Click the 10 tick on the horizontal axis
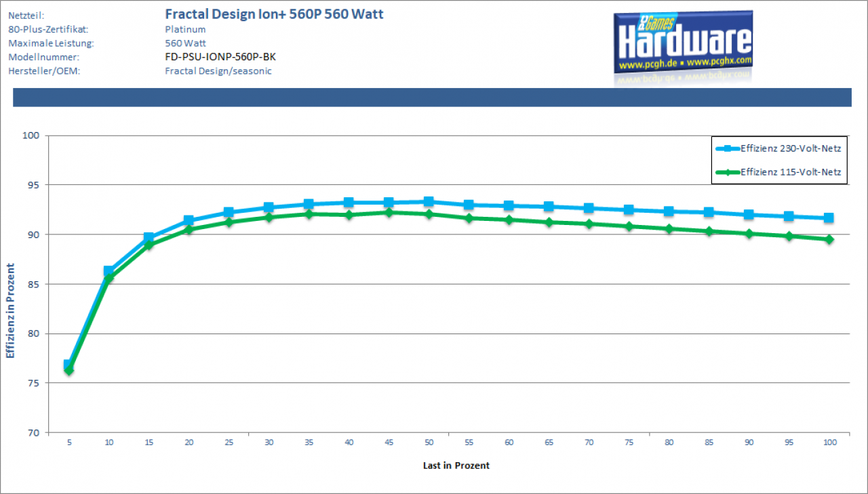The height and width of the screenshot is (494, 868). coord(109,442)
